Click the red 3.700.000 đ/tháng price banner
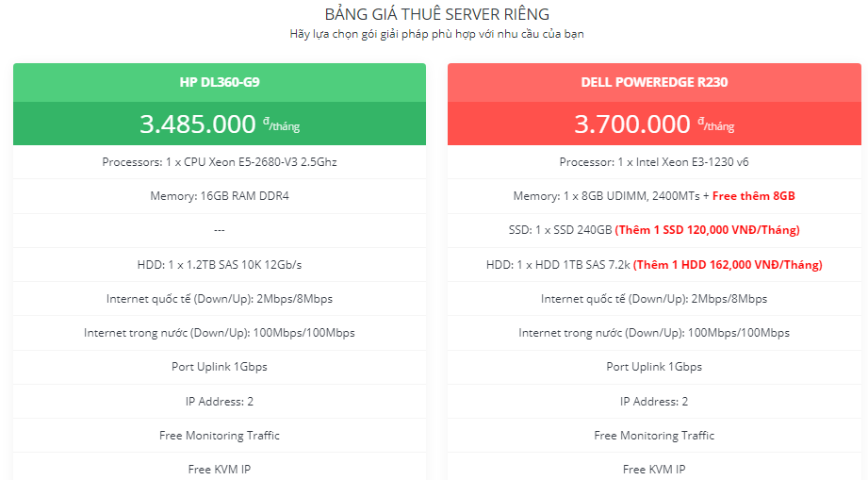Viewport: 868px width, 480px height. (x=654, y=124)
